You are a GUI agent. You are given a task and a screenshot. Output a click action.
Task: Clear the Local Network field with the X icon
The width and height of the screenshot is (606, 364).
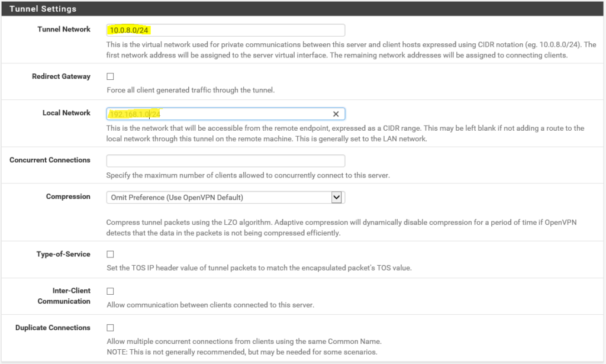(x=336, y=114)
